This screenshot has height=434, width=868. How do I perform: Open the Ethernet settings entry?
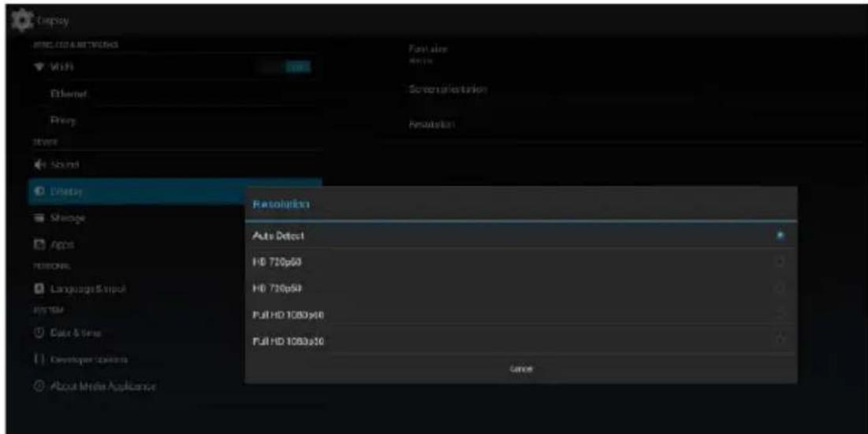tap(175, 94)
